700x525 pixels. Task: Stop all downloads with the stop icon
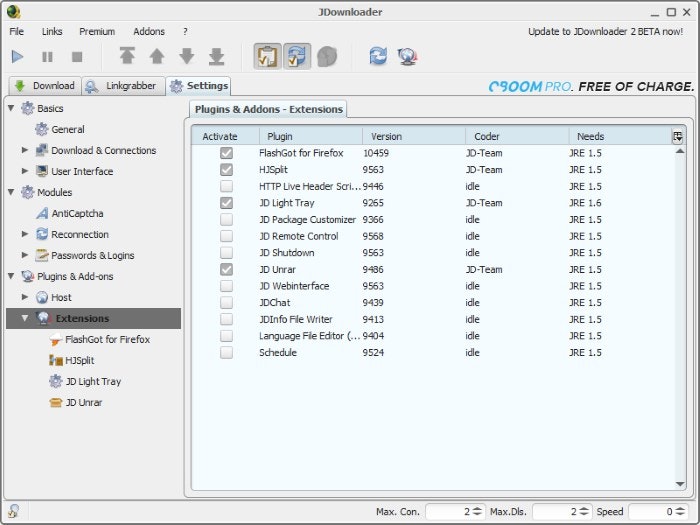[77, 57]
